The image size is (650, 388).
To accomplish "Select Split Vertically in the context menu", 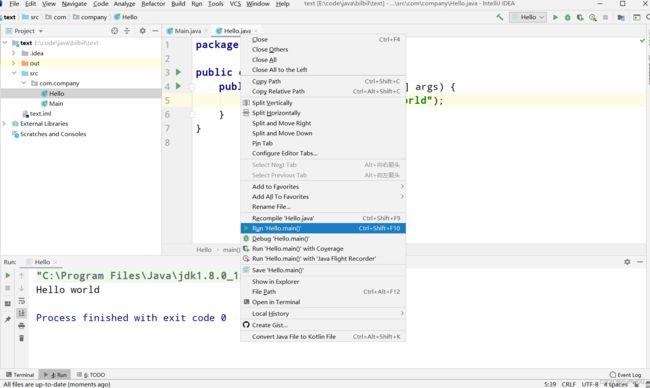I will click(323, 103).
